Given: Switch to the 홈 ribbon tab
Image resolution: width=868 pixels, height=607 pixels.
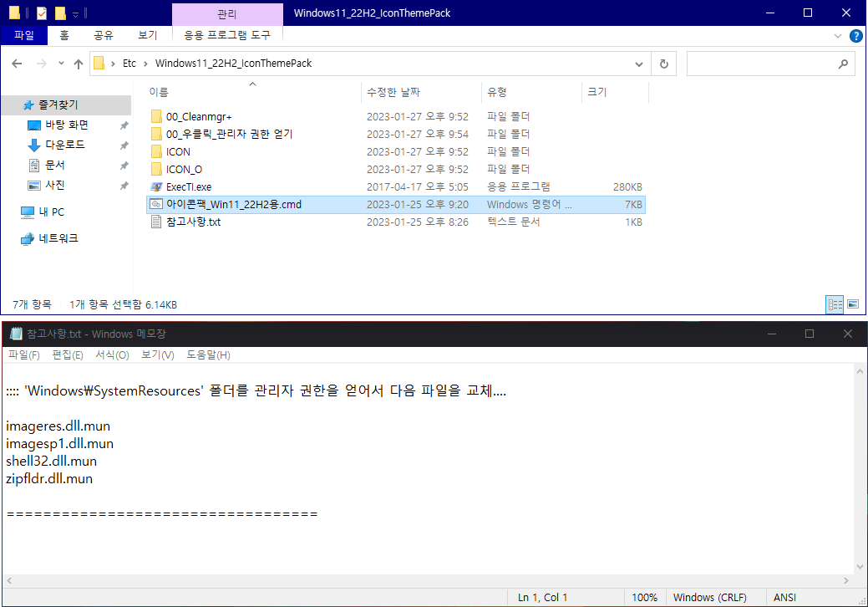Looking at the screenshot, I should pos(64,35).
